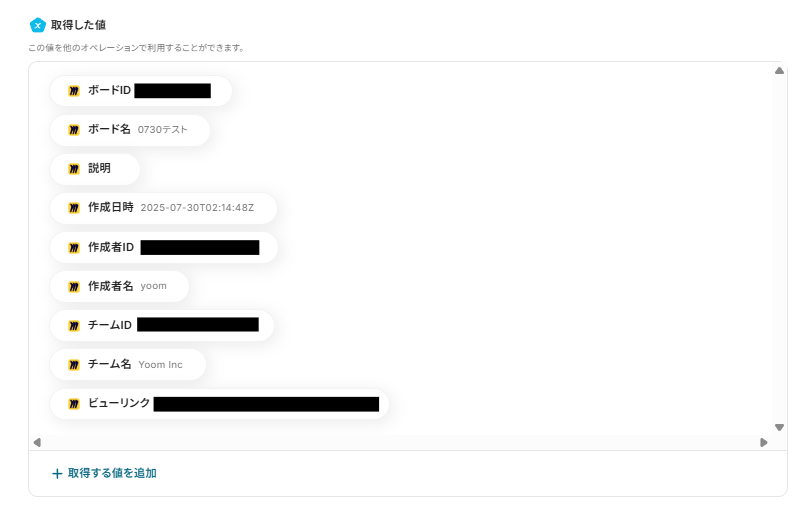Click the Miro icon beside ビューリンク
The width and height of the screenshot is (808, 526).
point(74,404)
